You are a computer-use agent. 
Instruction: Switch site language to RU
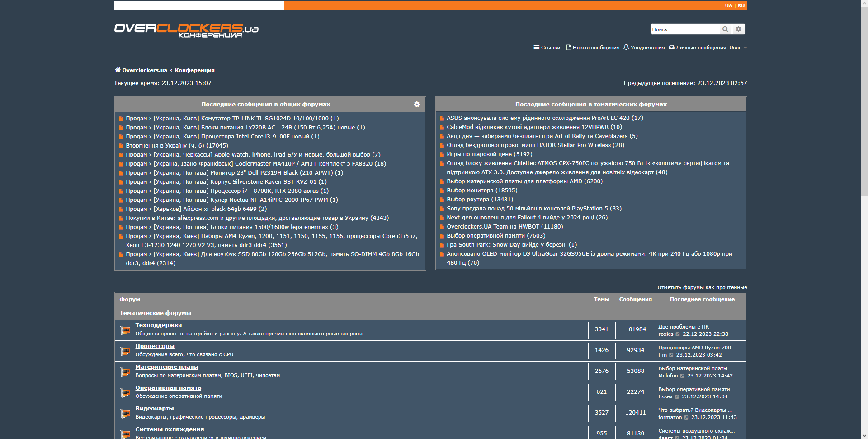[x=741, y=6]
